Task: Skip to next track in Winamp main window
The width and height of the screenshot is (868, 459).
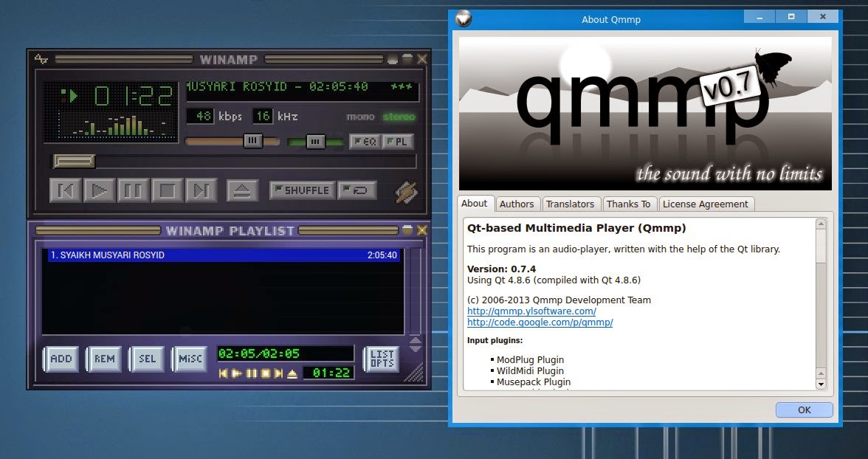Action: (201, 190)
